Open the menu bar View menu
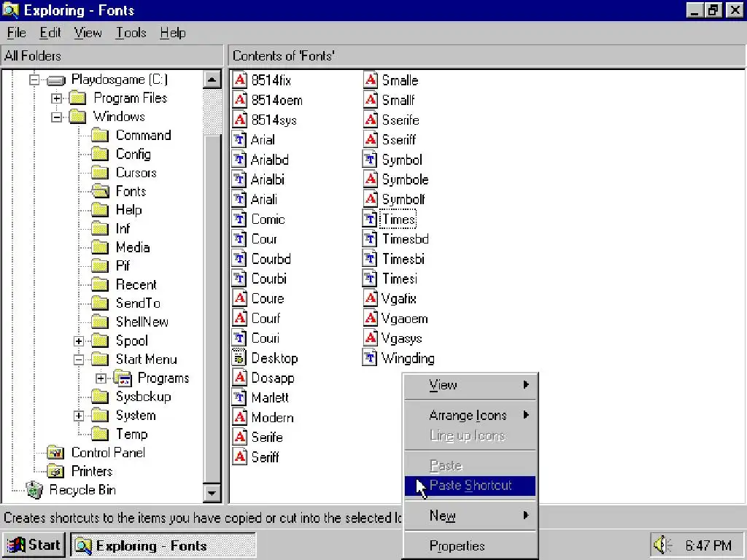747x560 pixels. (x=88, y=33)
